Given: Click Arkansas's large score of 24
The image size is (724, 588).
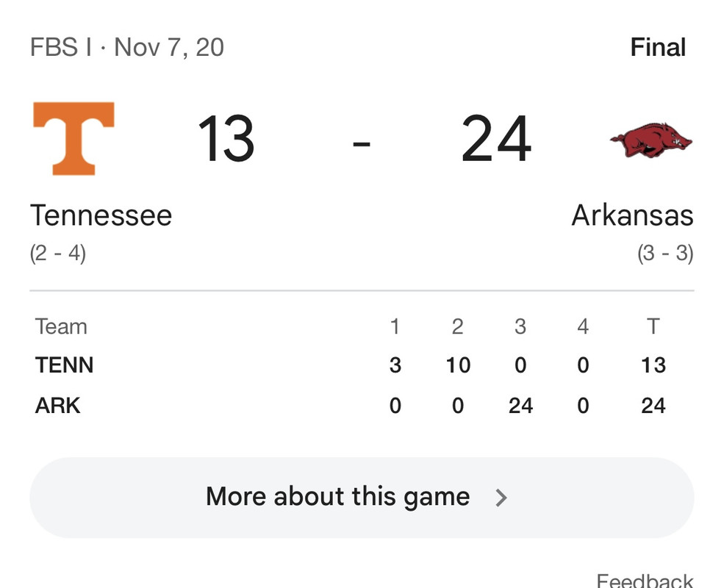Looking at the screenshot, I should tap(496, 138).
